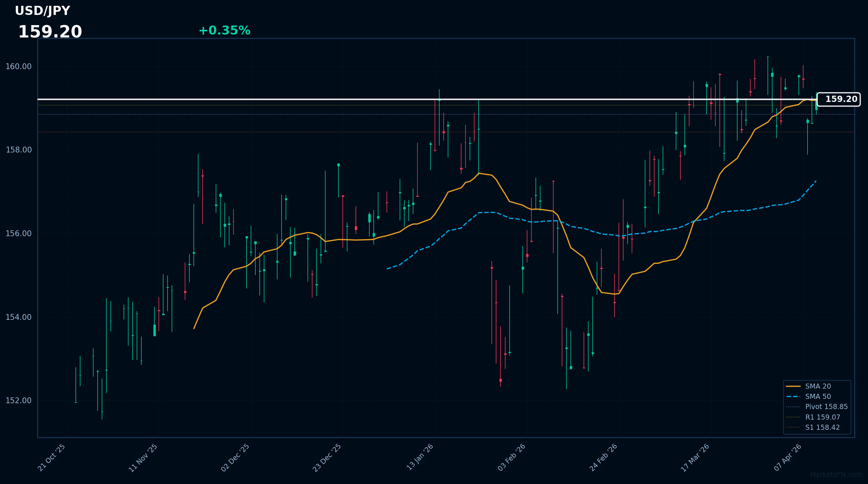Viewport: 868px width, 484px height.
Task: Click the 156.00 y-axis label
Action: tap(19, 234)
